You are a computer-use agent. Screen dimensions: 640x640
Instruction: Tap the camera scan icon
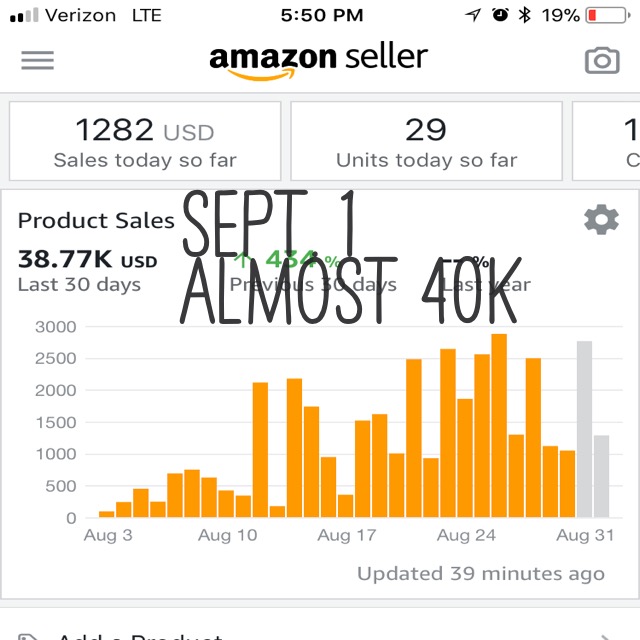pyautogui.click(x=602, y=60)
